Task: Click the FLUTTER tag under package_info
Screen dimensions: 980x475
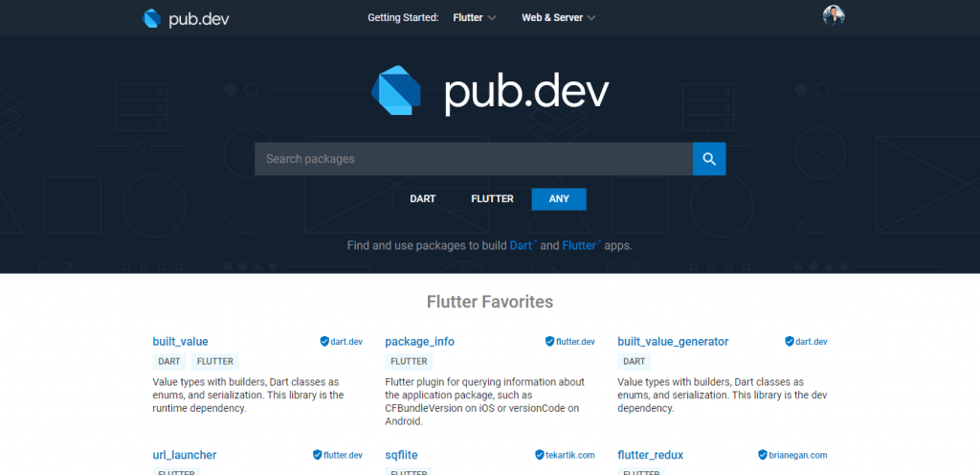Action: pyautogui.click(x=409, y=361)
